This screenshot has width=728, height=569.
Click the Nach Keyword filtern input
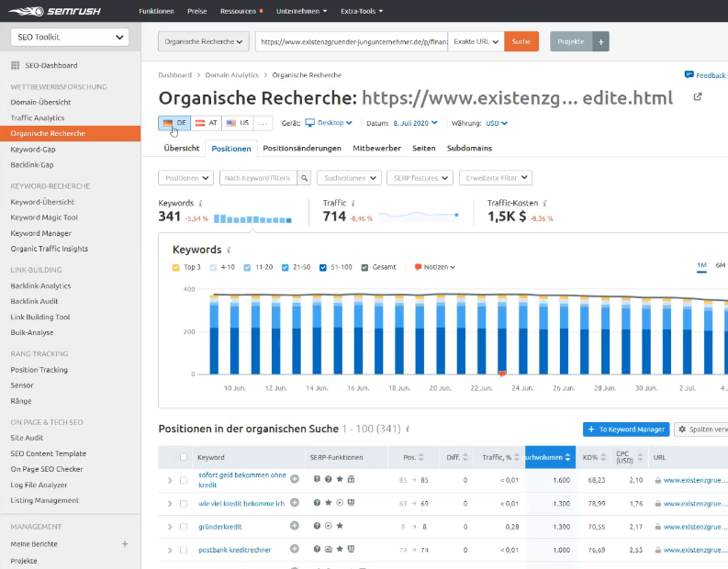[x=258, y=178]
